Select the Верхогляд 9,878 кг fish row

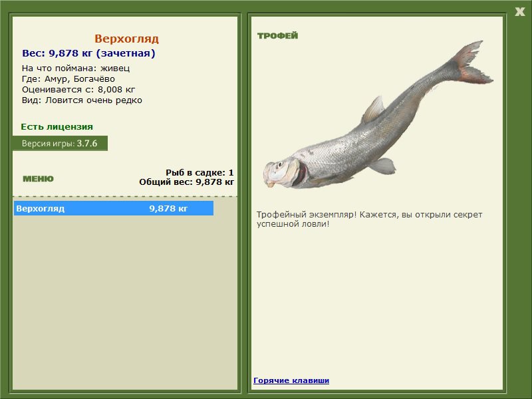114,208
